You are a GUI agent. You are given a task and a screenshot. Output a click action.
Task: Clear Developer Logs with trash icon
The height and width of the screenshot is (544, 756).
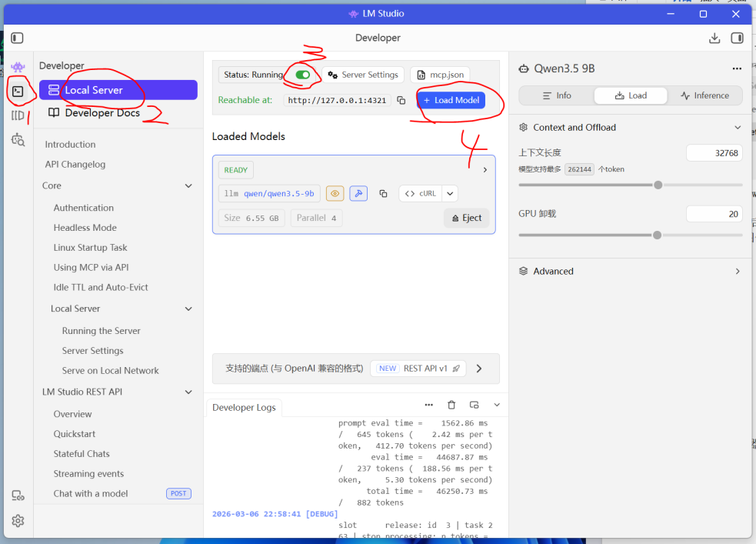click(x=451, y=405)
